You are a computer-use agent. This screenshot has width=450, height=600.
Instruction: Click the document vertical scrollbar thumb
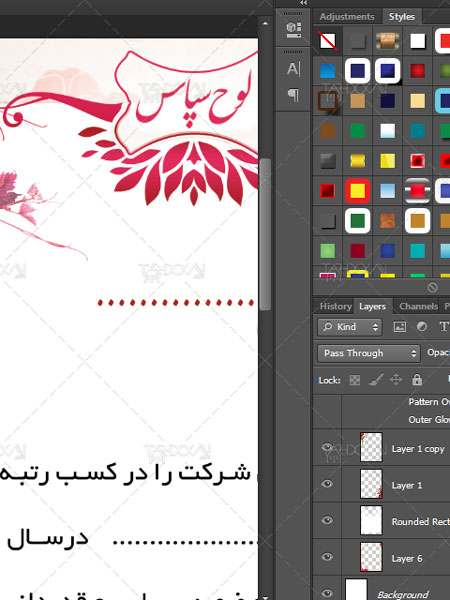(265, 233)
